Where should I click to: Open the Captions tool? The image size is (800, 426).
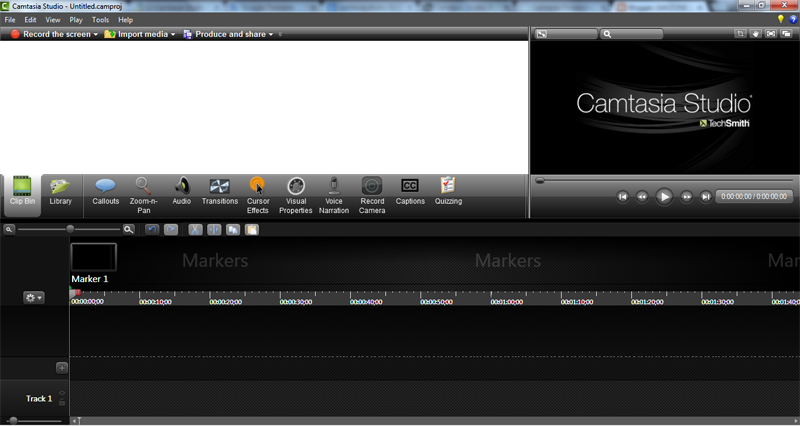[x=410, y=191]
